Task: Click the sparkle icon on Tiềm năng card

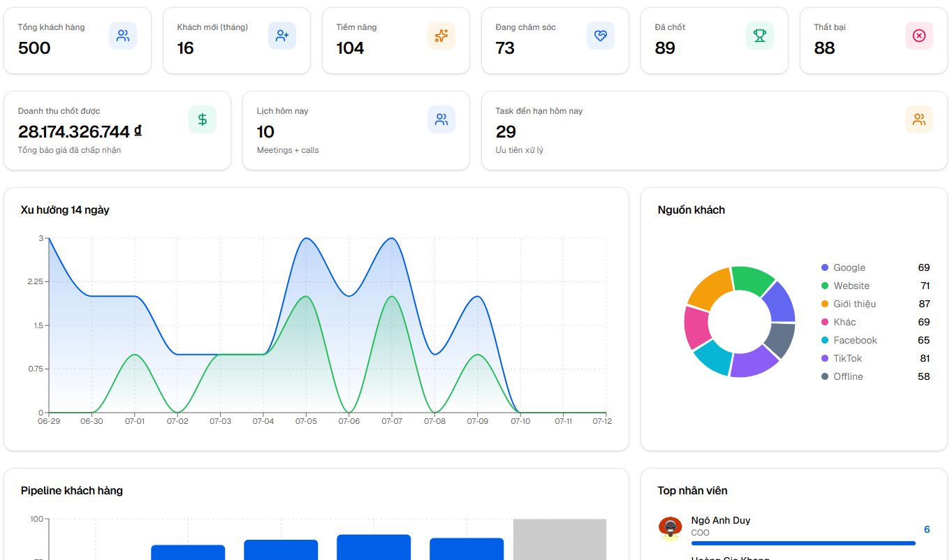Action: [x=441, y=36]
